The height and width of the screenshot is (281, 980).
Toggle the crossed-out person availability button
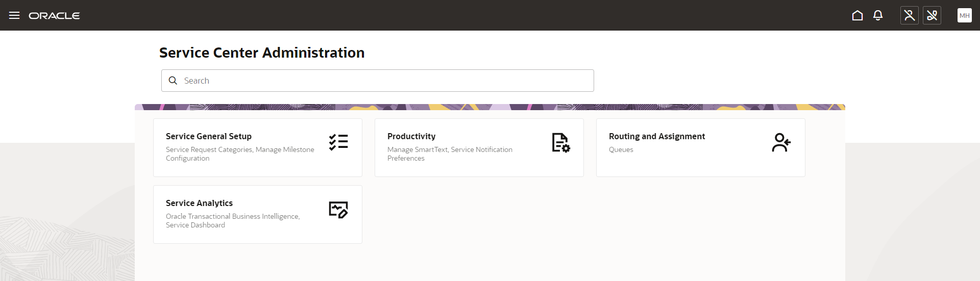(910, 15)
